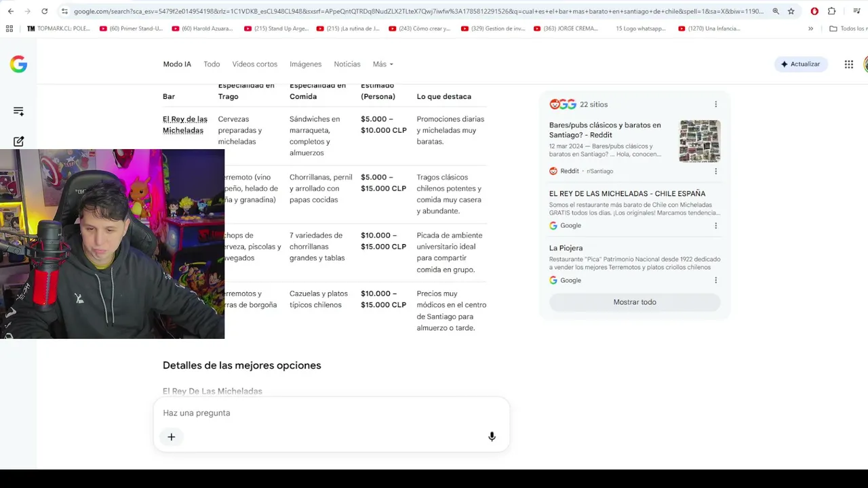Open the zoom magnifier in the address bar
The width and height of the screenshot is (868, 488).
(776, 12)
